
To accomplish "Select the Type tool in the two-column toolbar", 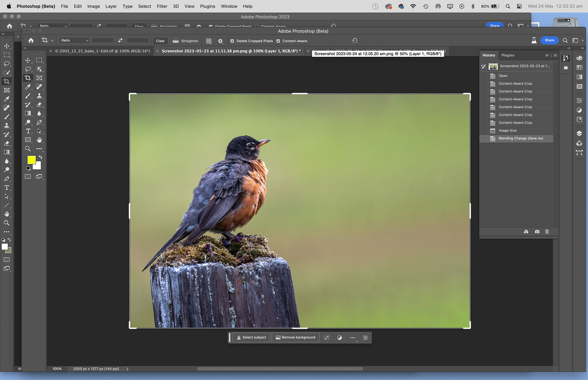I will tap(28, 131).
